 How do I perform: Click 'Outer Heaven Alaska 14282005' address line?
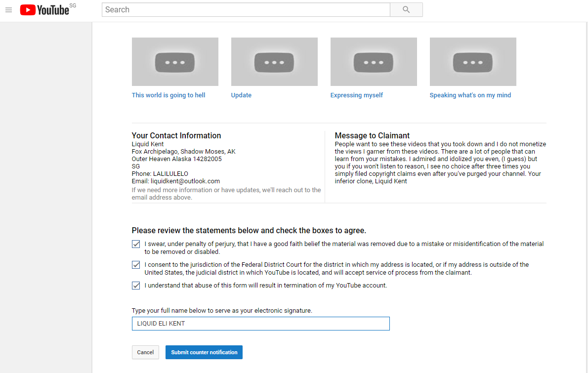click(x=176, y=159)
